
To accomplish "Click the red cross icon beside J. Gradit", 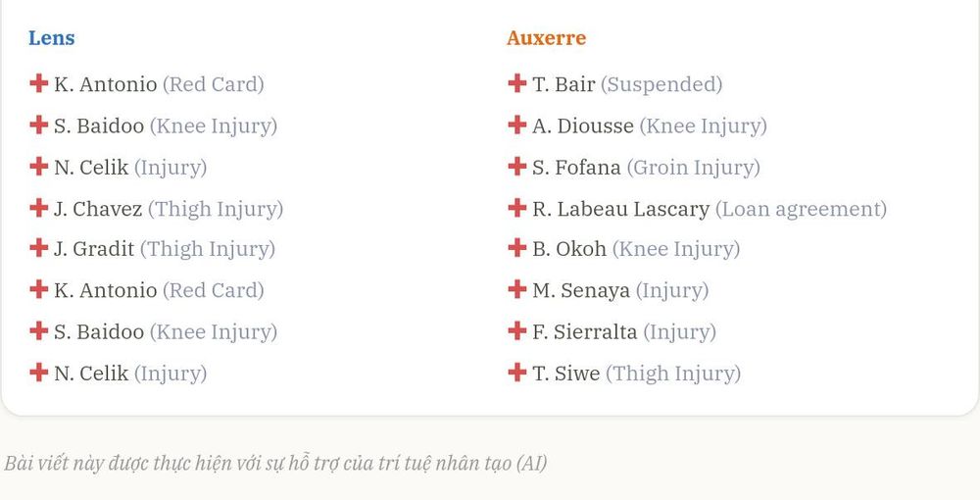I will pos(39,247).
